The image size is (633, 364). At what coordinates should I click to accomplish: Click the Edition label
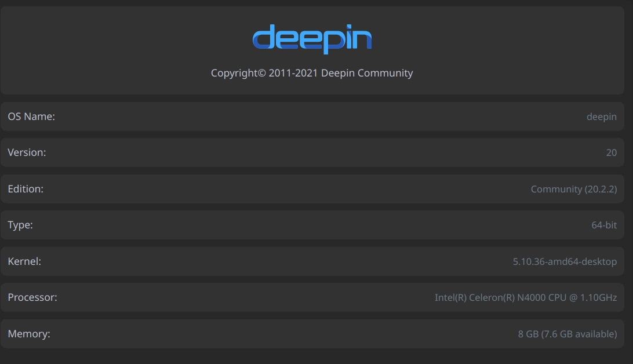click(26, 189)
